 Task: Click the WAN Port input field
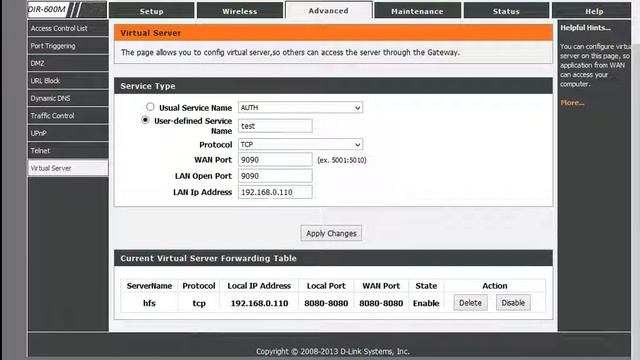pyautogui.click(x=276, y=160)
